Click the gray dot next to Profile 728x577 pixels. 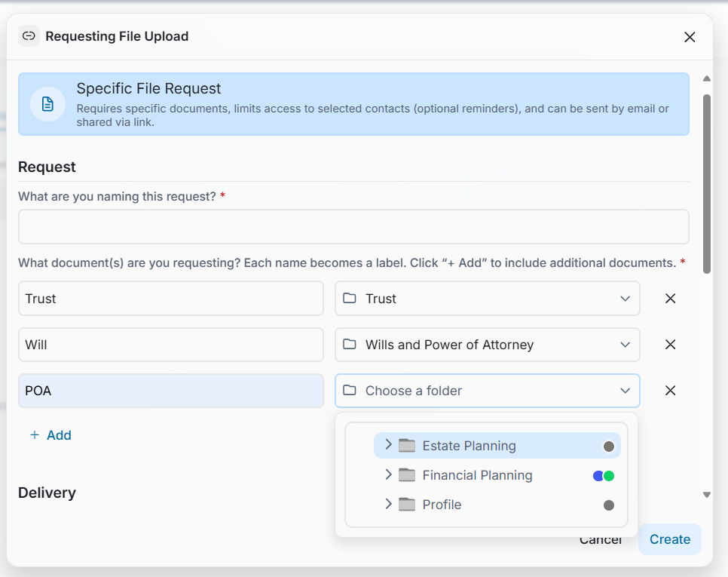click(609, 505)
